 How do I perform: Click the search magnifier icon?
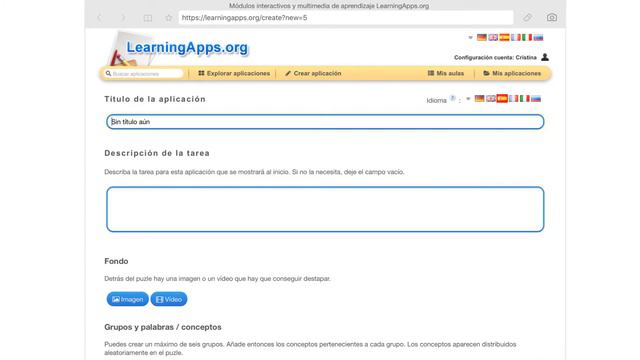(x=108, y=73)
